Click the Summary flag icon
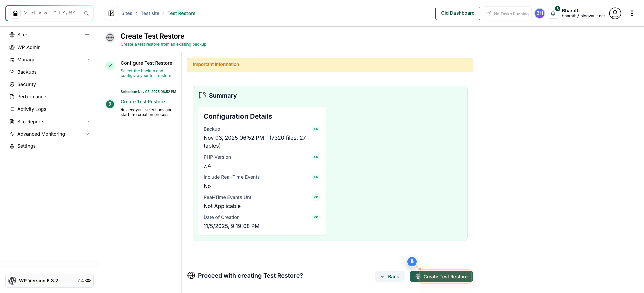 pyautogui.click(x=202, y=95)
